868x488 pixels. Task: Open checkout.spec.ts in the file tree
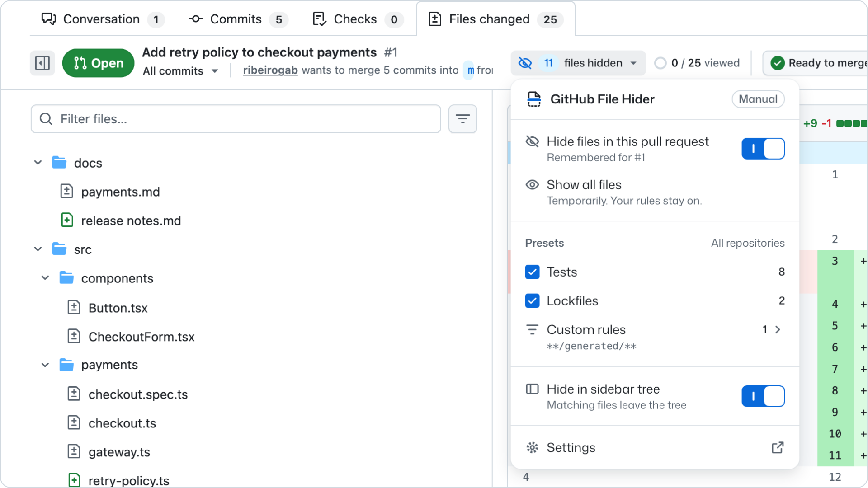pos(138,394)
